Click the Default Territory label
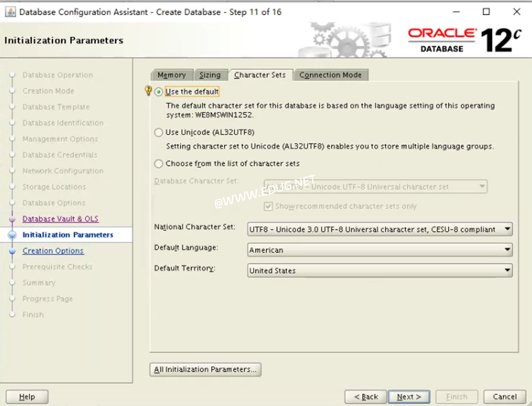 coord(184,268)
